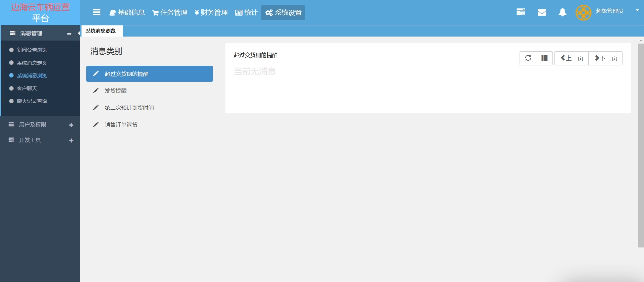Click the 消息类别 heading
The width and height of the screenshot is (644, 282).
(x=106, y=51)
